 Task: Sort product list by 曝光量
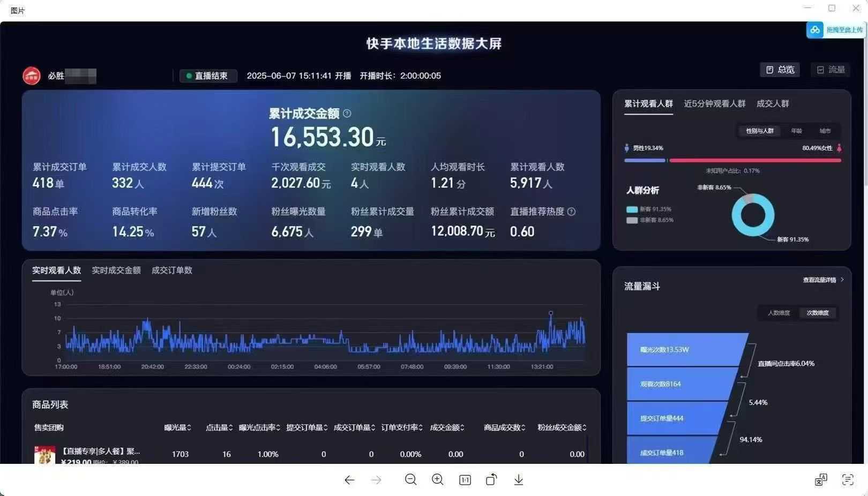click(177, 427)
